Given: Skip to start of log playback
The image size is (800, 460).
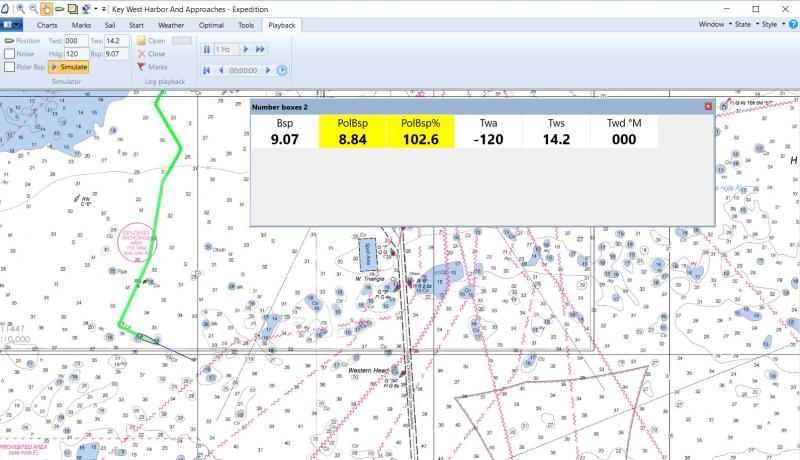Looking at the screenshot, I should (x=209, y=69).
